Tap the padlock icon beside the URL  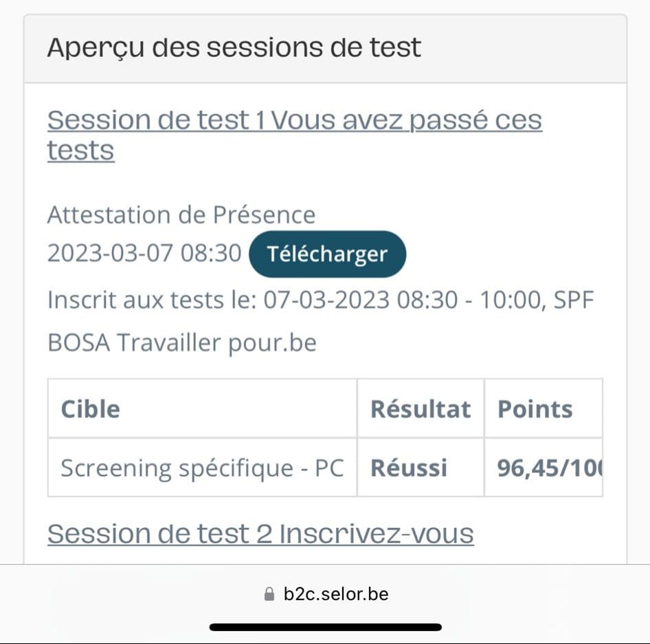pyautogui.click(x=269, y=594)
